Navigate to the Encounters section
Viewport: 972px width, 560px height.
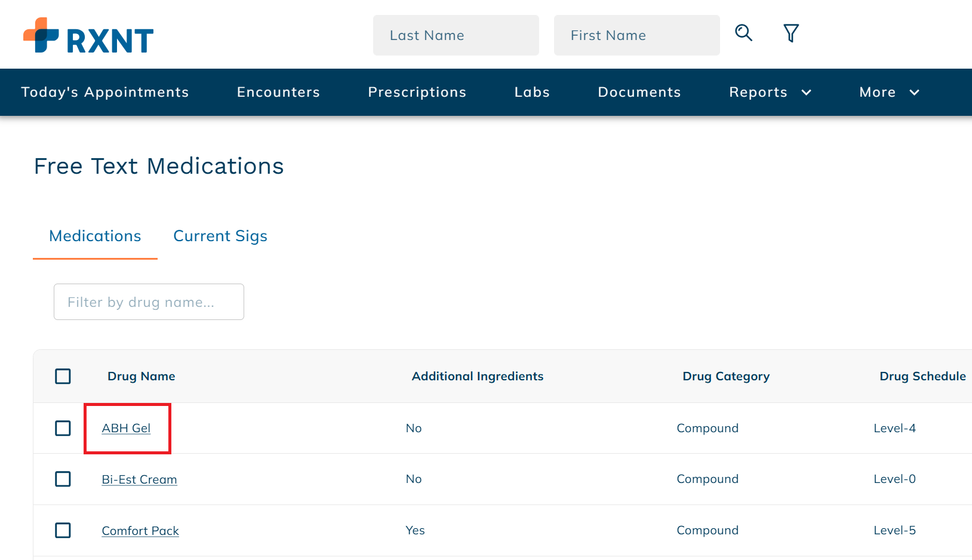(x=278, y=92)
